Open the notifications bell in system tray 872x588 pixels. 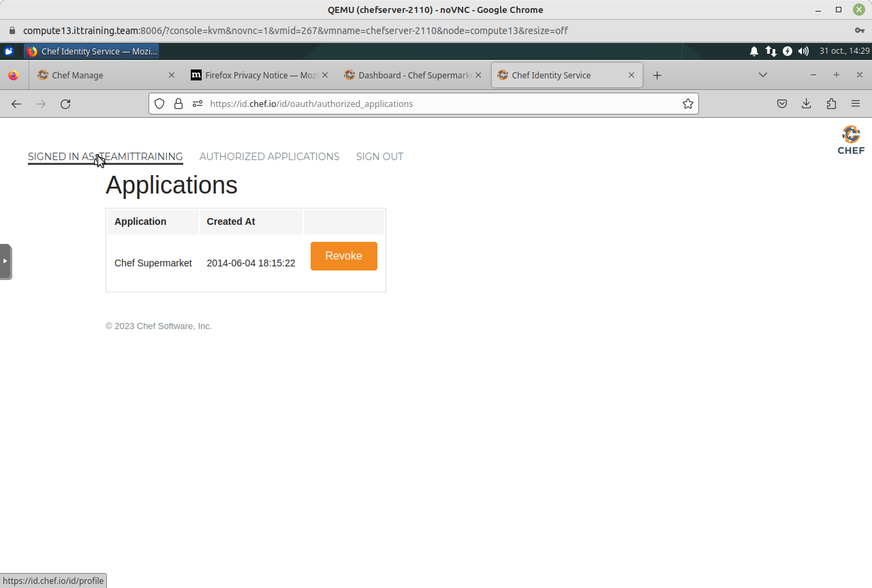(x=754, y=51)
